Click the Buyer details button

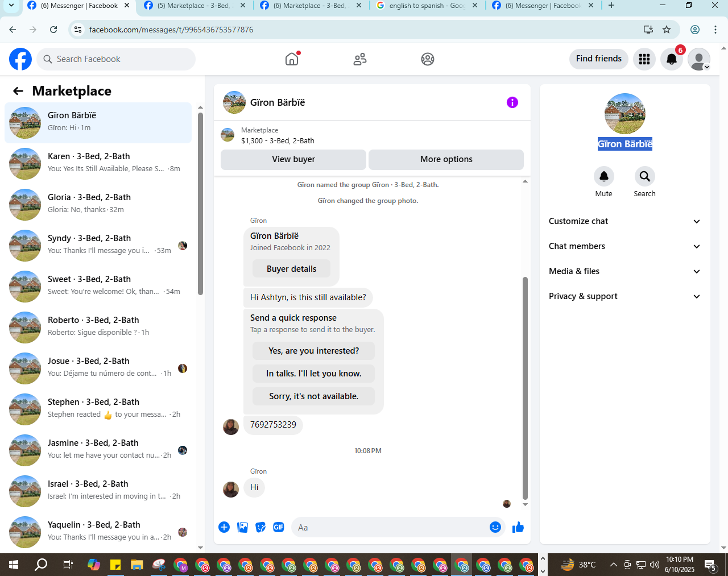pos(291,269)
